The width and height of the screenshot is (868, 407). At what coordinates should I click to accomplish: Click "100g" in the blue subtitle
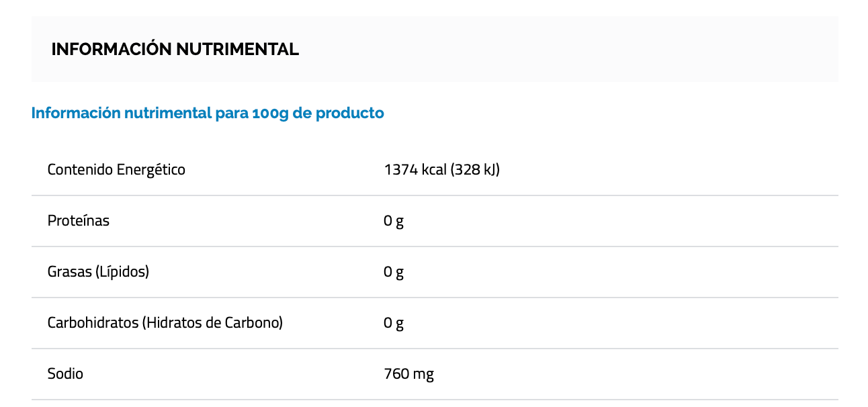tap(270, 113)
